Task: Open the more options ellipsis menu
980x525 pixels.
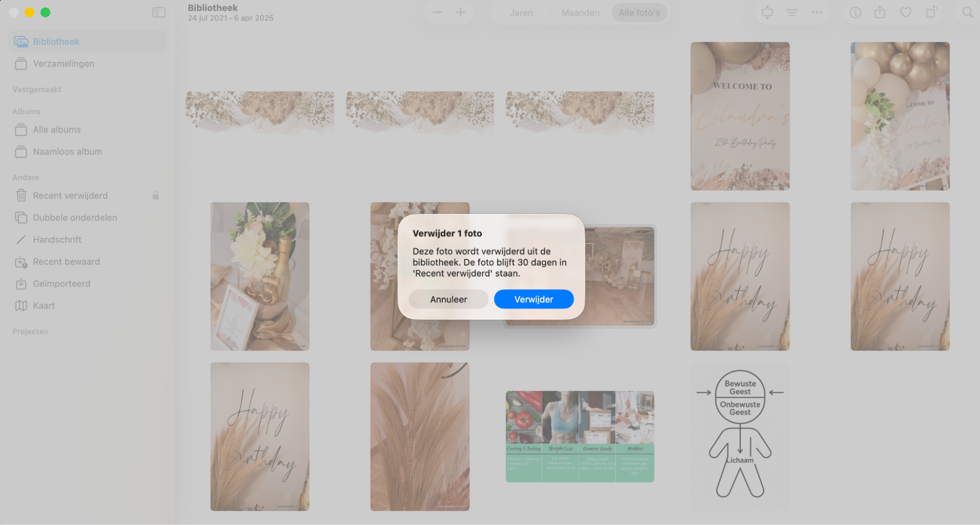Action: [816, 12]
